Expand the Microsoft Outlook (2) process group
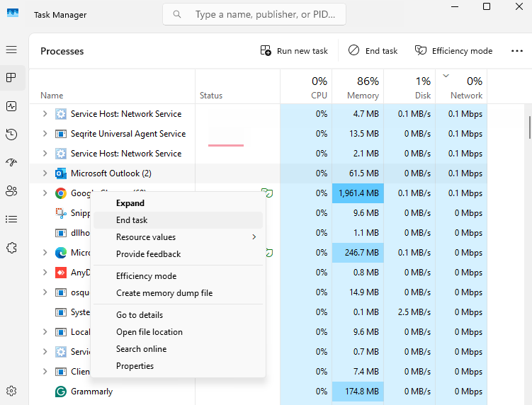This screenshot has height=405, width=532. click(45, 173)
